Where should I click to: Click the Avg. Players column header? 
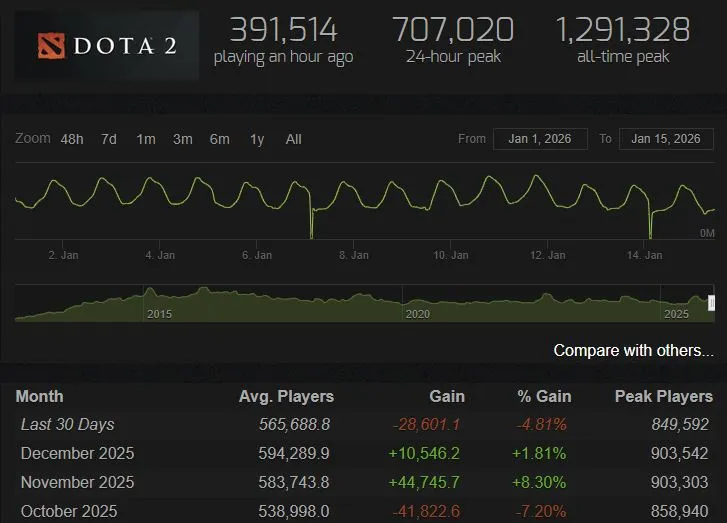tap(286, 396)
